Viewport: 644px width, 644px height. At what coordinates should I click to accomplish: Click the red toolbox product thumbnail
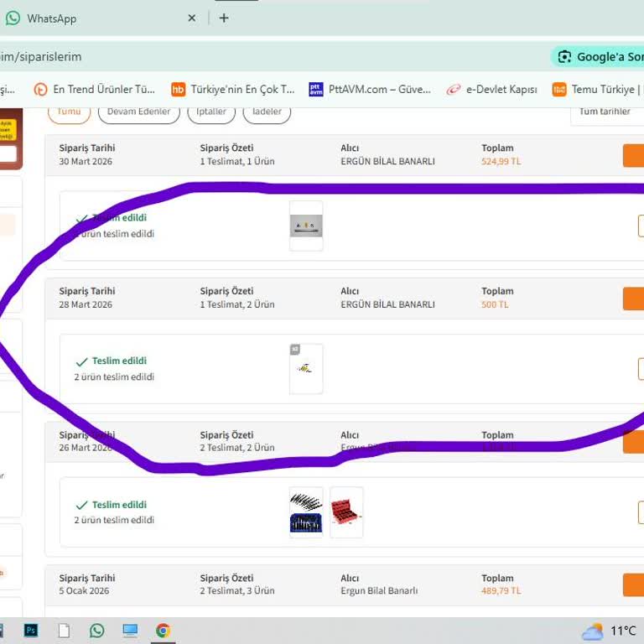[346, 512]
